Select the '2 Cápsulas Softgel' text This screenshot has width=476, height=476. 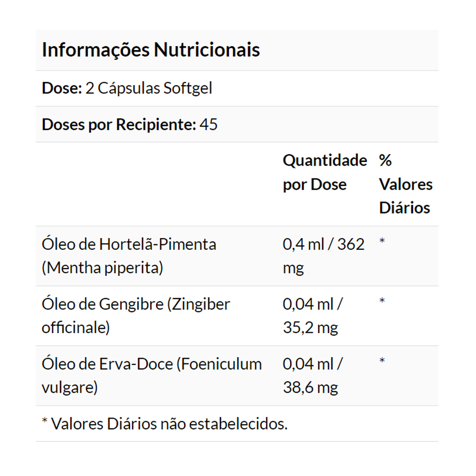(149, 89)
